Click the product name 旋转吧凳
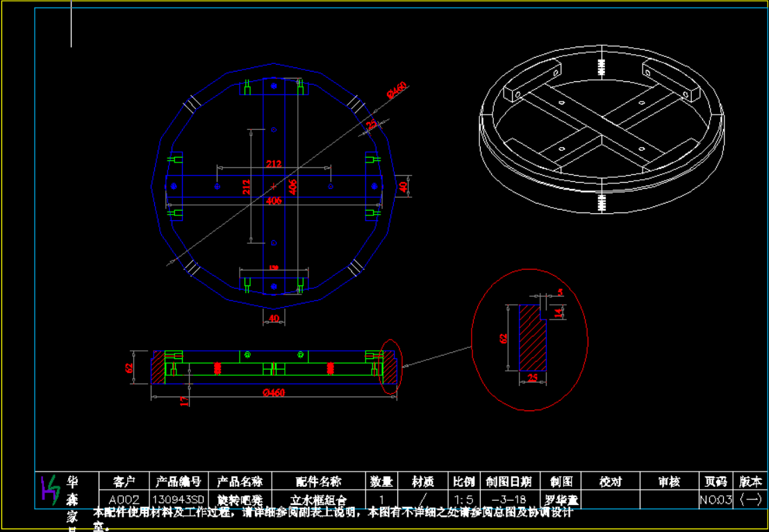 coord(240,500)
